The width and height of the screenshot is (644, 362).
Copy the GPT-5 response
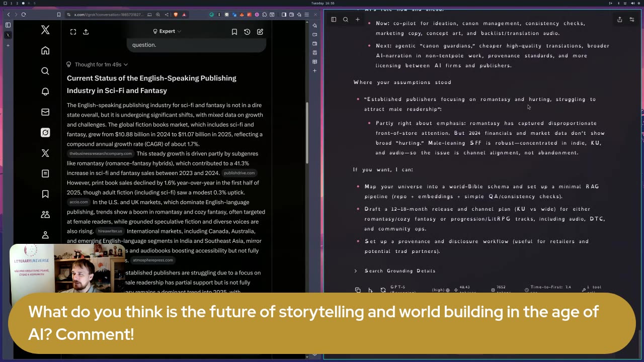358,290
